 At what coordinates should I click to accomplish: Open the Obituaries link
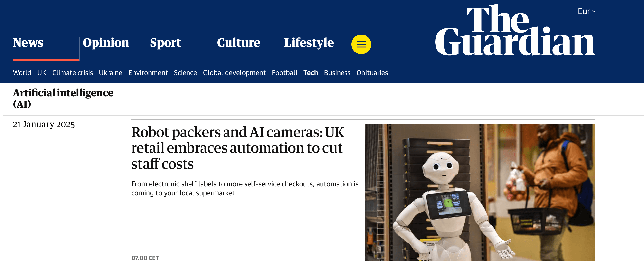(x=372, y=73)
